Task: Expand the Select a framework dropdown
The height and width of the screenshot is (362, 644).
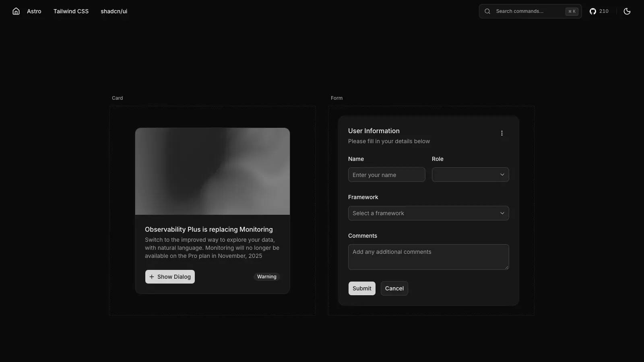Action: 428,213
